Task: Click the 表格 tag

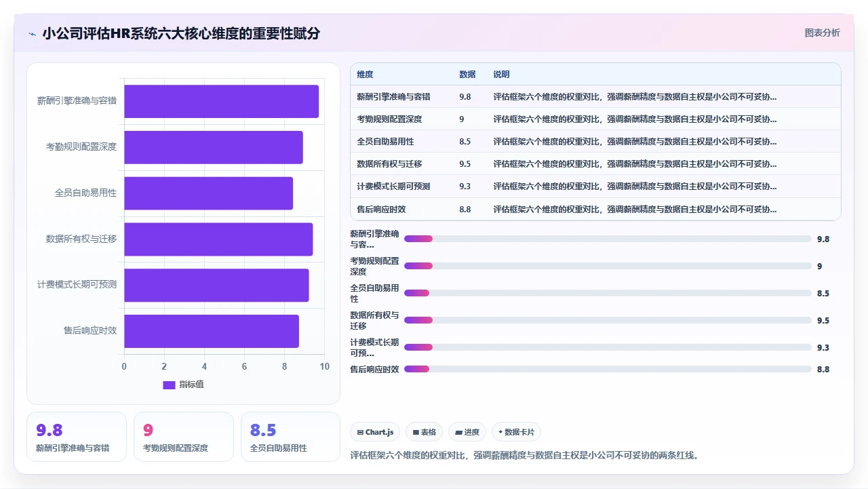Action: click(424, 432)
